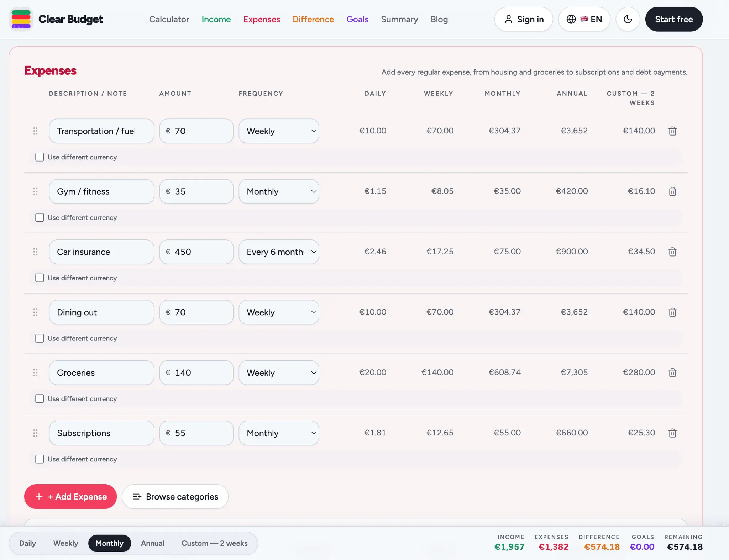Grab the Gym / fitness drag handle

pos(35,191)
